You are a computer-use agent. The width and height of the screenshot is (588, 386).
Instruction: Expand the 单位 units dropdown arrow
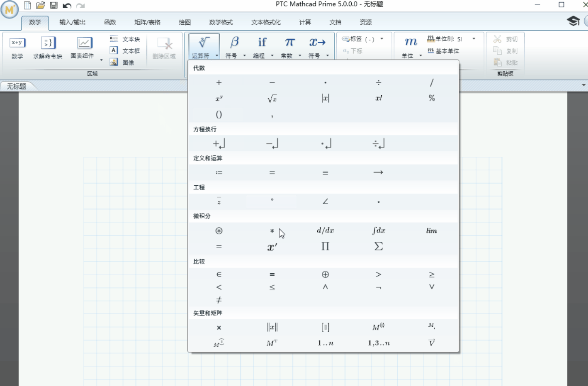421,56
